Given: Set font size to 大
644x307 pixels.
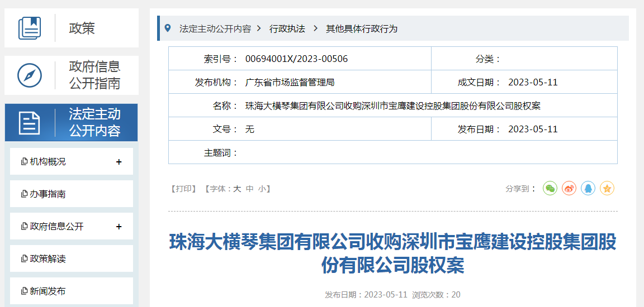Looking at the screenshot, I should coord(237,189).
